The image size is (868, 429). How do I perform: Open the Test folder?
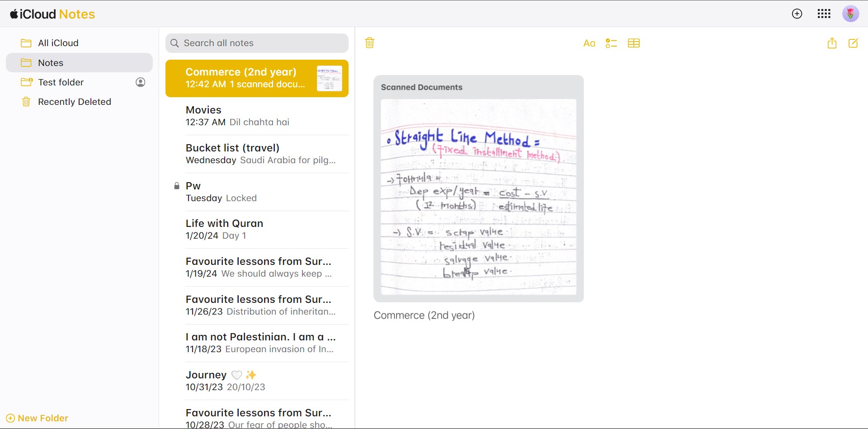click(x=61, y=82)
